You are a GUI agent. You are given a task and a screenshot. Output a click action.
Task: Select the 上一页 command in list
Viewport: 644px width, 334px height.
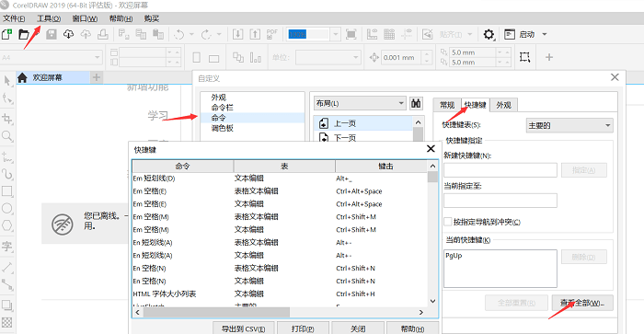tap(363, 123)
